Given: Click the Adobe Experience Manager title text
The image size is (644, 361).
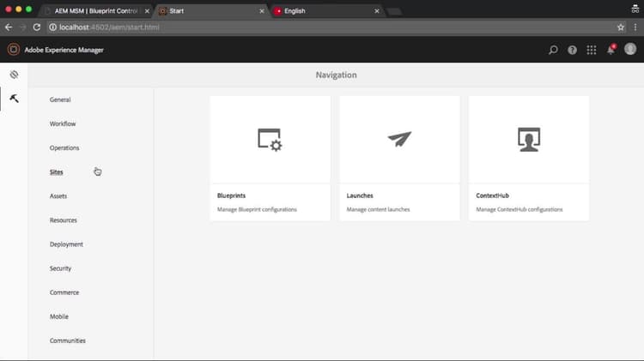Looking at the screenshot, I should click(64, 50).
